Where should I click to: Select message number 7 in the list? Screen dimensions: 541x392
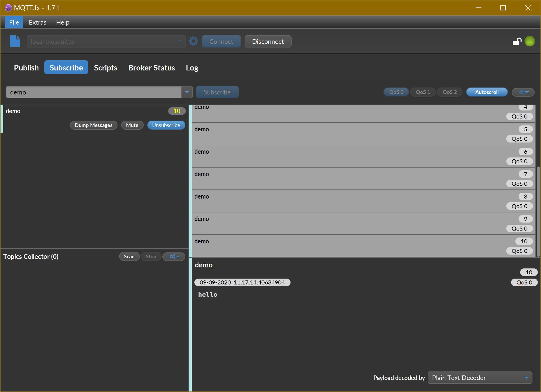click(x=363, y=179)
